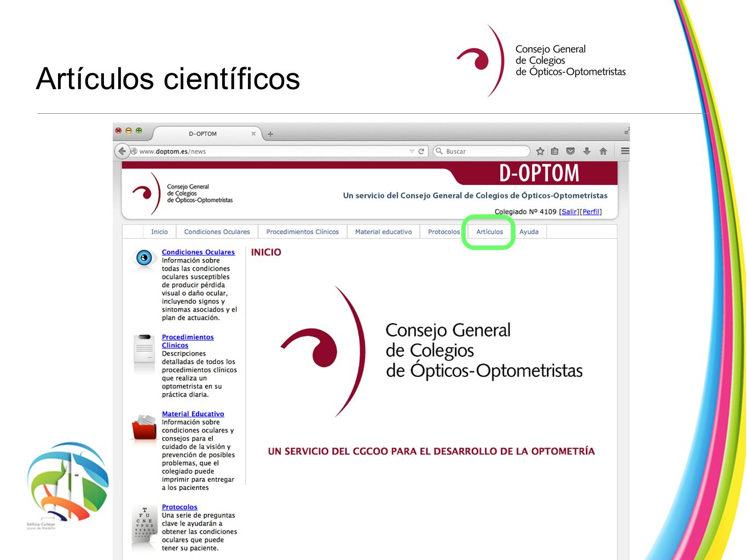Click the UN SERVICIO DEL CGCOO slogan text
747x560 pixels.
[x=431, y=451]
